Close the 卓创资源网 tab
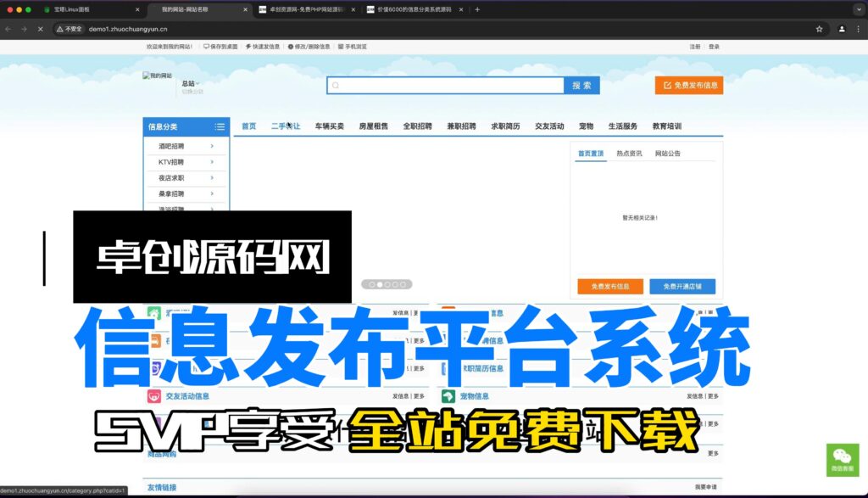This screenshot has width=868, height=498. coord(353,9)
